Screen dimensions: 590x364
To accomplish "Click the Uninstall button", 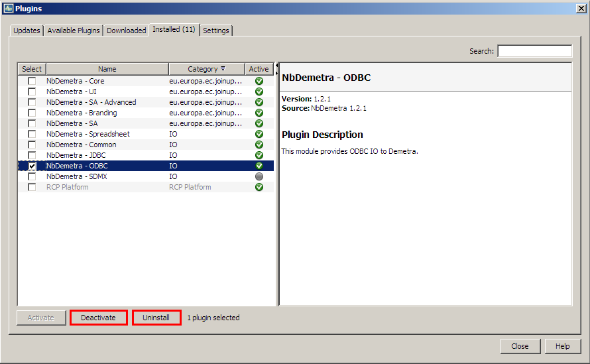I will (x=156, y=318).
